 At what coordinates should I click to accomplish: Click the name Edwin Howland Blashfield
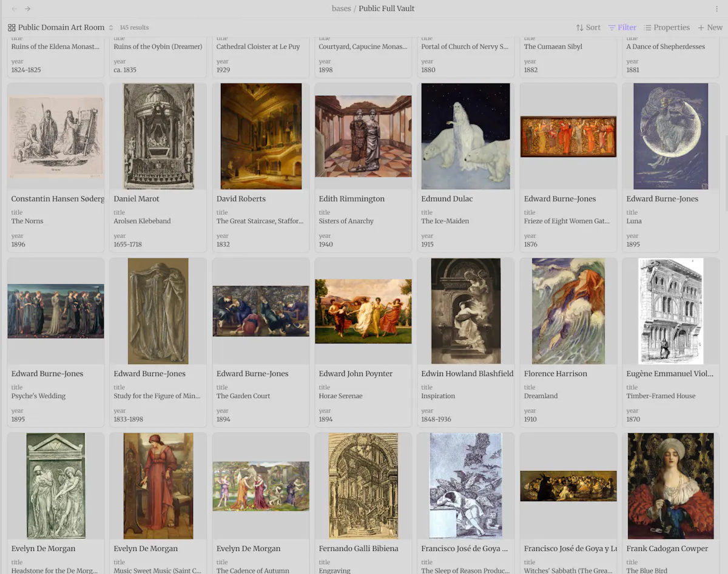tap(467, 374)
